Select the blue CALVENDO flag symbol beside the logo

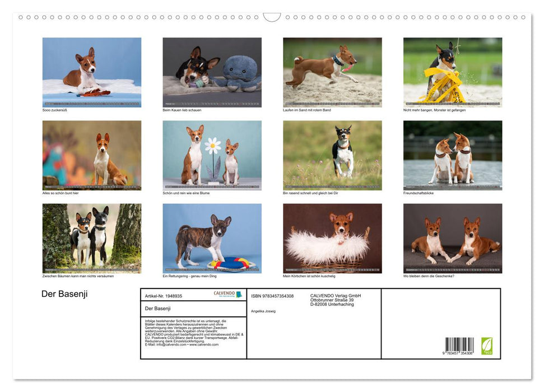[x=239, y=293]
